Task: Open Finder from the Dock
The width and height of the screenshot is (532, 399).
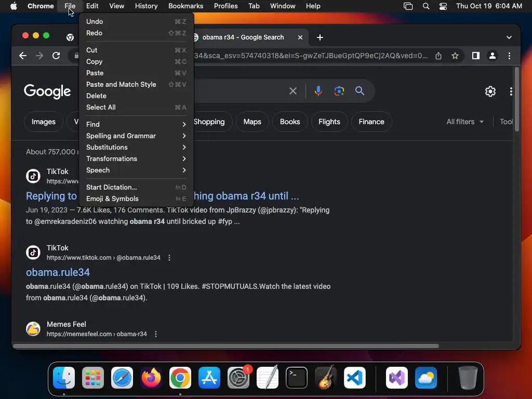Action: pos(64,378)
